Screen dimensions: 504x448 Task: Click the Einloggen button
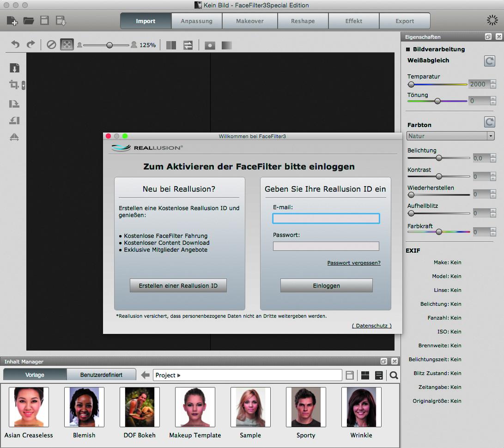click(326, 285)
